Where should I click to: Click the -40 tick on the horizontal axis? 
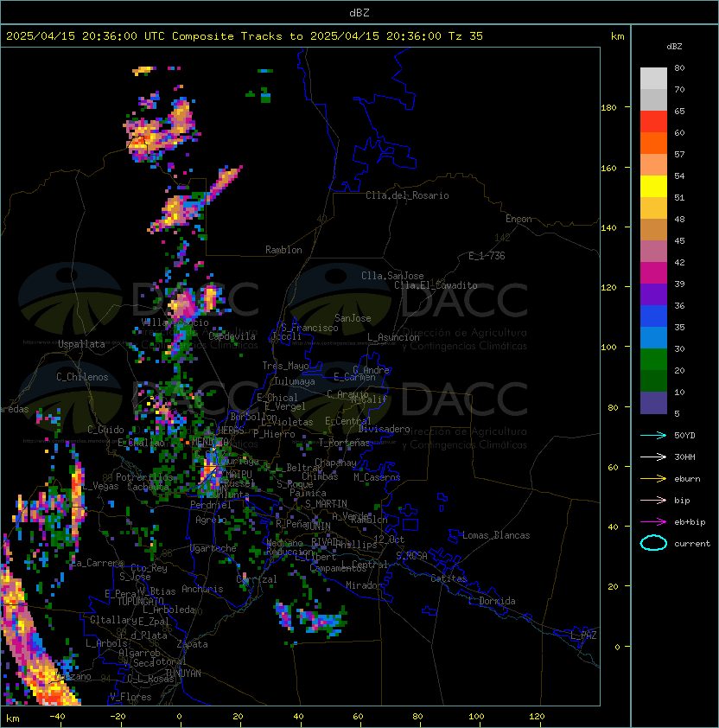tap(57, 717)
